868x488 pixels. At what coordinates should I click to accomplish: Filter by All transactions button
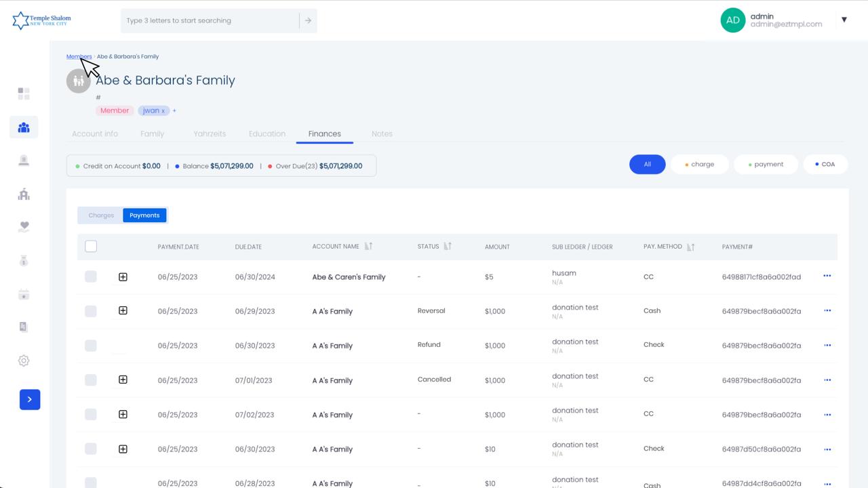tap(648, 164)
